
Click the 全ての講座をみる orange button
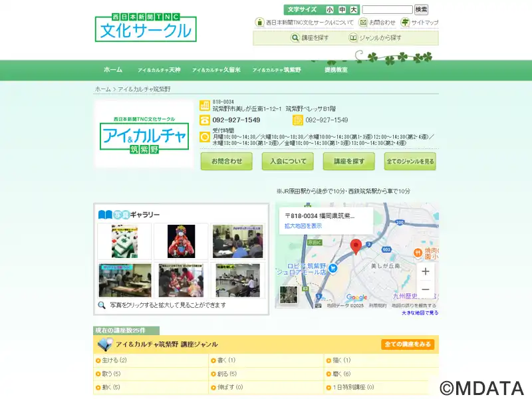tap(408, 344)
